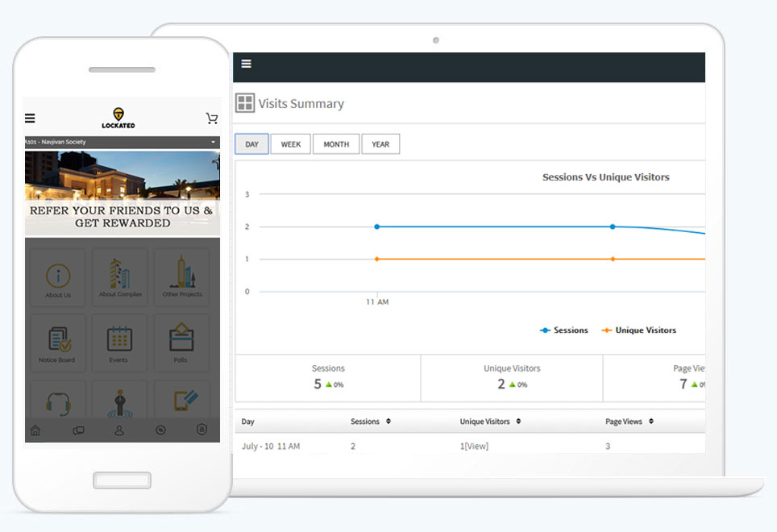
Task: Open the About Us tile
Action: pos(58,277)
